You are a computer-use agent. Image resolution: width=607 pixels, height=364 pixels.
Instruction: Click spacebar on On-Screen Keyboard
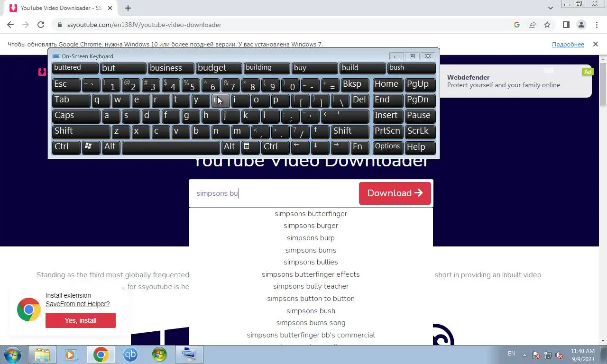(171, 147)
